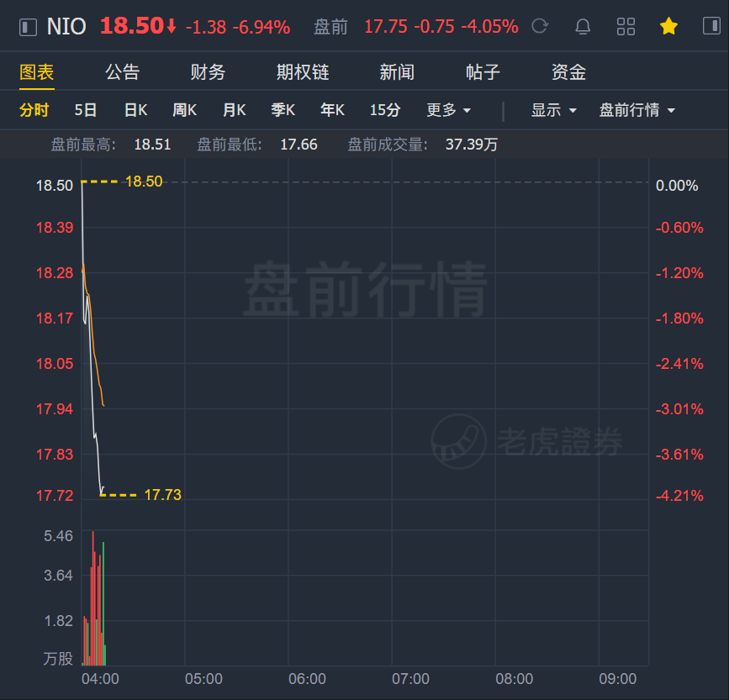Toggle the yellow favorite star
Viewport: 729px width, 700px height.
(x=668, y=26)
